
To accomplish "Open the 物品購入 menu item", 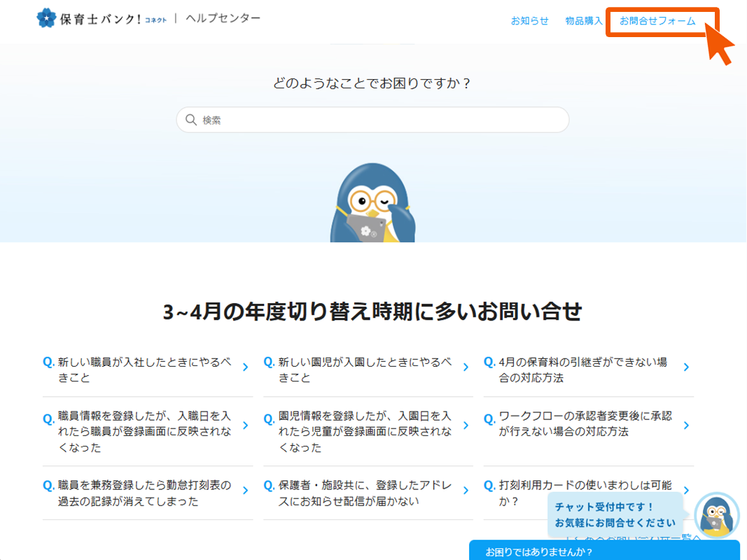I will tap(582, 21).
